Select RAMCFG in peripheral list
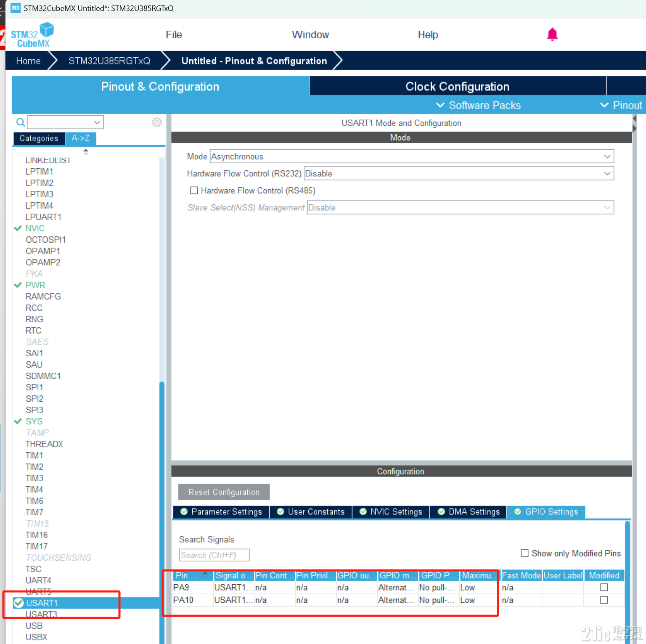 coord(43,297)
